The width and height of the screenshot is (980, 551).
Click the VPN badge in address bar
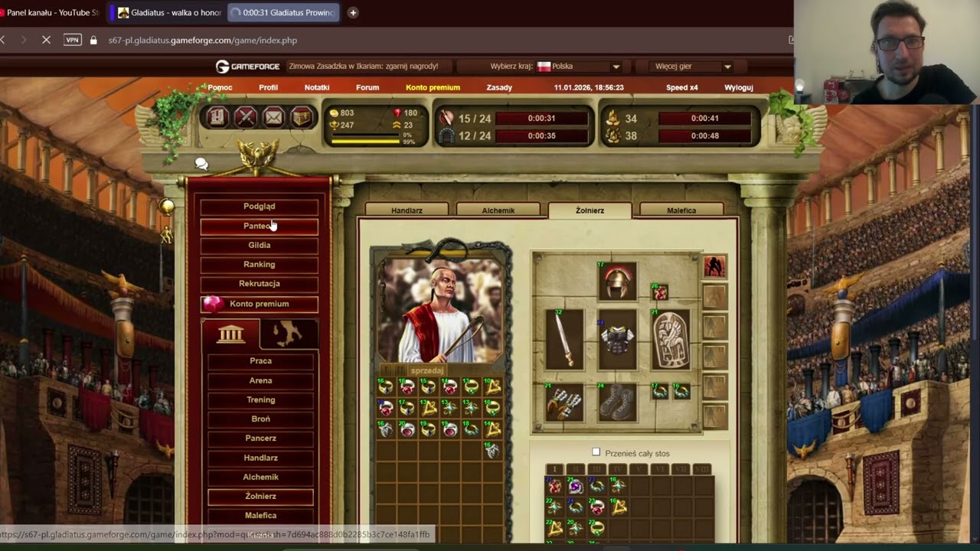[72, 40]
